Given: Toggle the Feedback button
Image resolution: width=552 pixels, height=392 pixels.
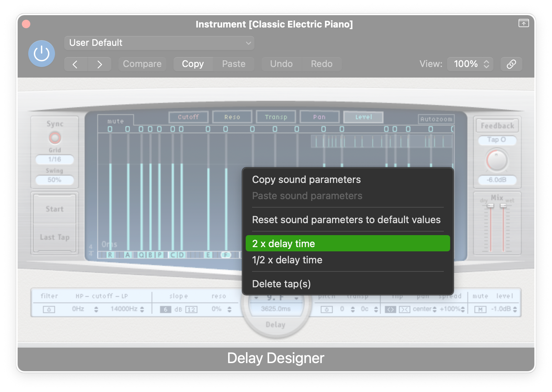Looking at the screenshot, I should [497, 125].
